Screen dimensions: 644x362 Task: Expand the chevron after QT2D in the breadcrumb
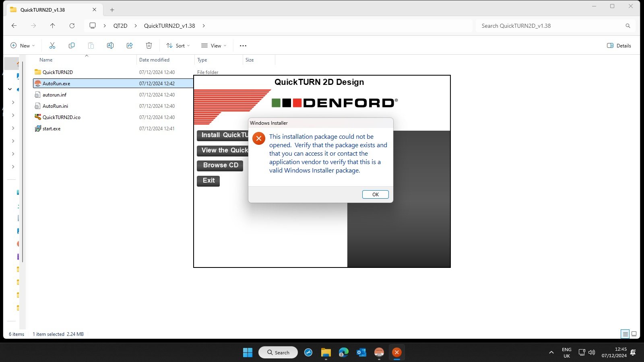[x=136, y=26]
